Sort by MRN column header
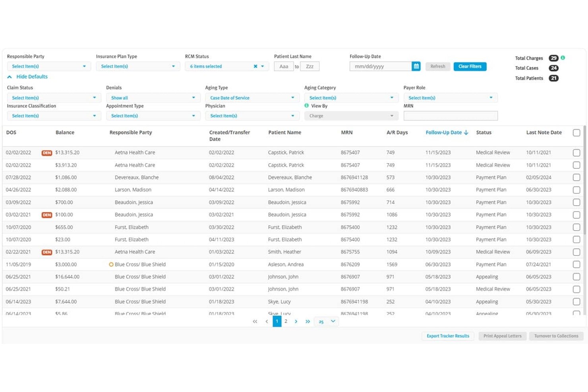 click(346, 132)
